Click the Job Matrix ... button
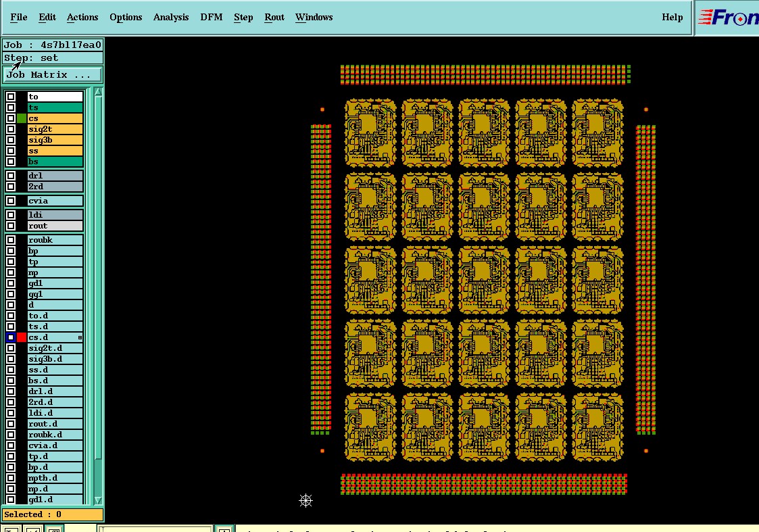Viewport: 759px width, 532px height. coord(53,74)
